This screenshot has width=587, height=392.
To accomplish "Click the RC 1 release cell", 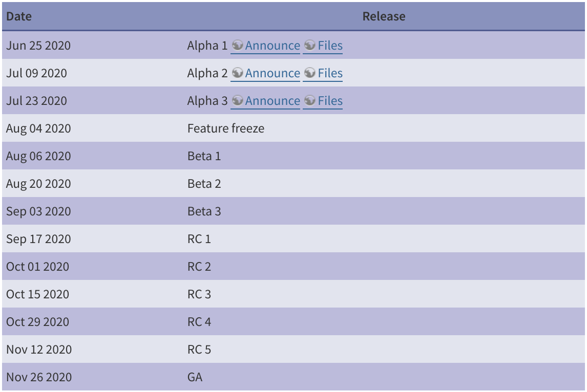I will pyautogui.click(x=199, y=239).
